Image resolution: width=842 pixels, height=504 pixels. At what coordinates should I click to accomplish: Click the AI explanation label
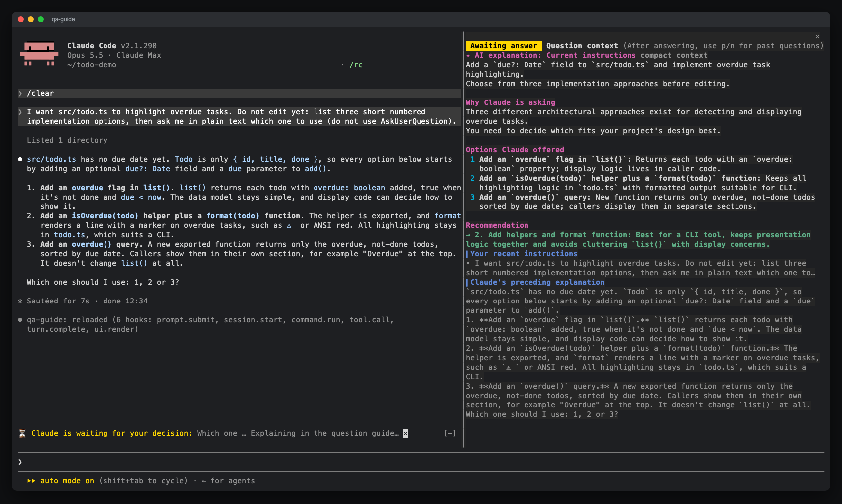point(508,55)
